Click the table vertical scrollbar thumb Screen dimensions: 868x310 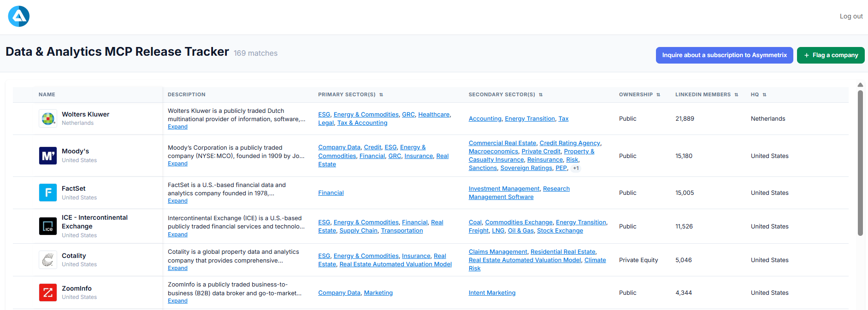(x=860, y=163)
